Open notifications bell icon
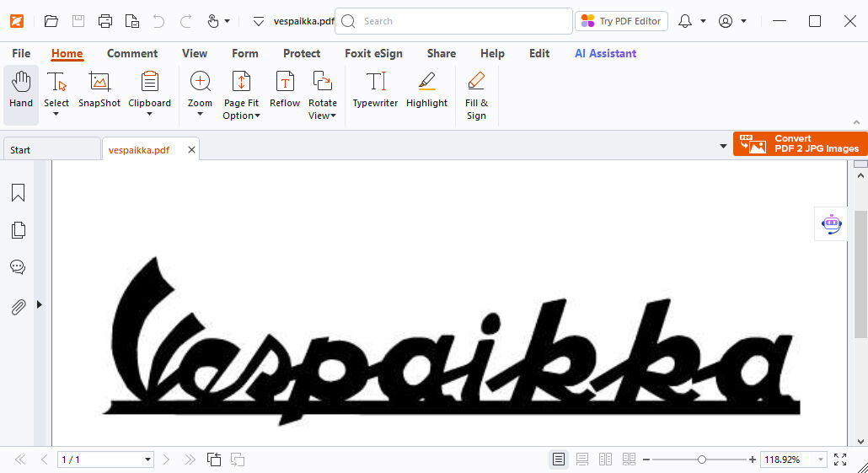The image size is (868, 473). 685,21
